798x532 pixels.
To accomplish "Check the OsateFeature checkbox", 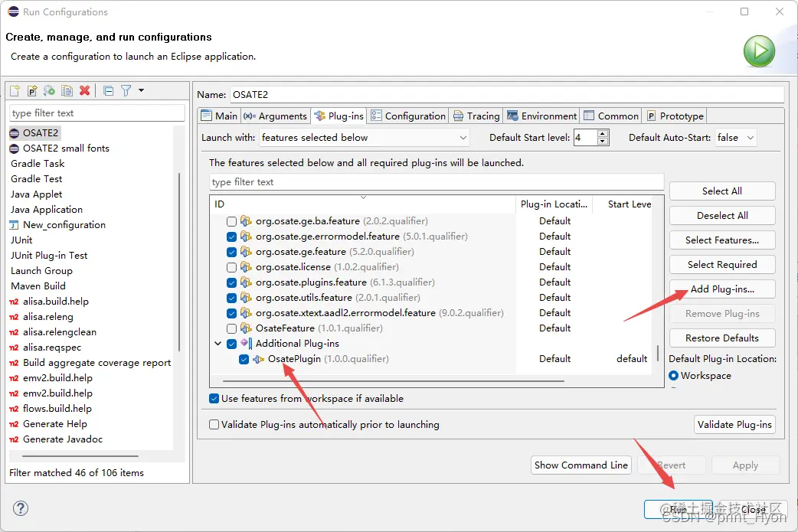I will [x=231, y=328].
